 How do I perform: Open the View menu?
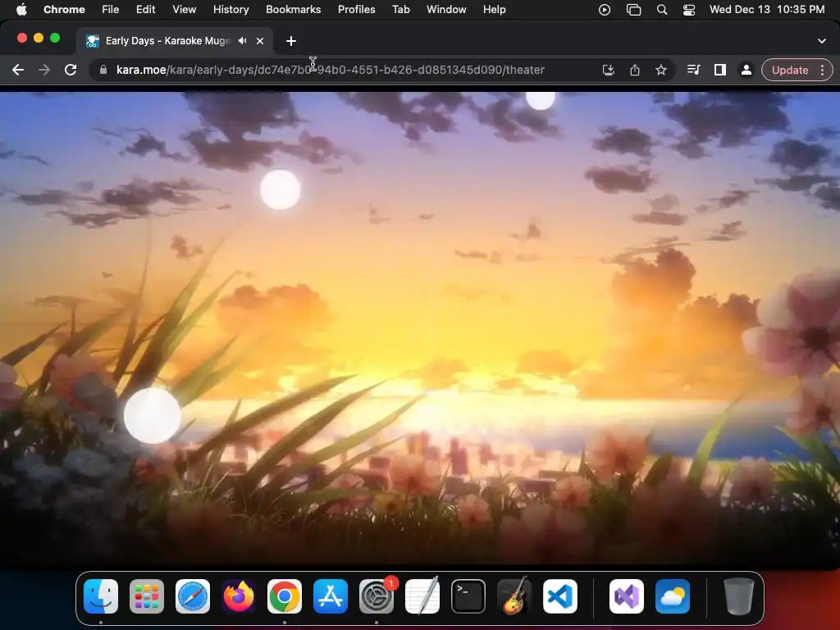coord(184,9)
